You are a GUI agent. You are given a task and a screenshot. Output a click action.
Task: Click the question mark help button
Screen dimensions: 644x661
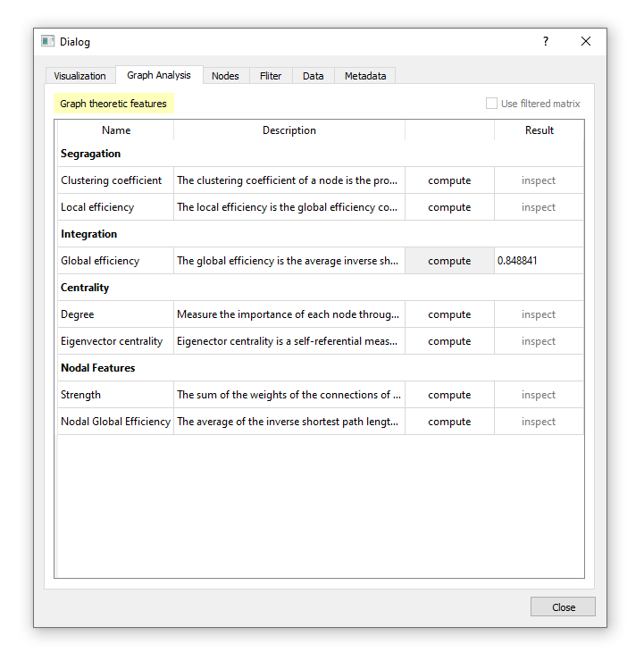point(546,42)
